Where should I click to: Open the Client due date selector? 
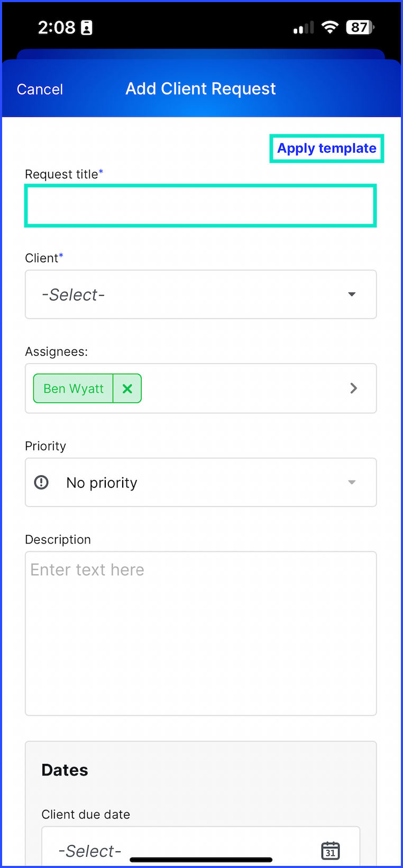point(201,847)
